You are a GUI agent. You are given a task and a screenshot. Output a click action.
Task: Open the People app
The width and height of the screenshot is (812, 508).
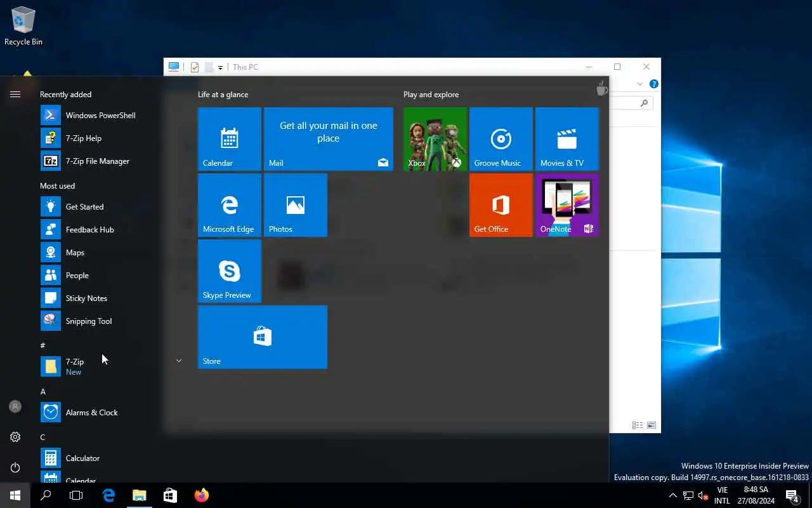(99, 275)
